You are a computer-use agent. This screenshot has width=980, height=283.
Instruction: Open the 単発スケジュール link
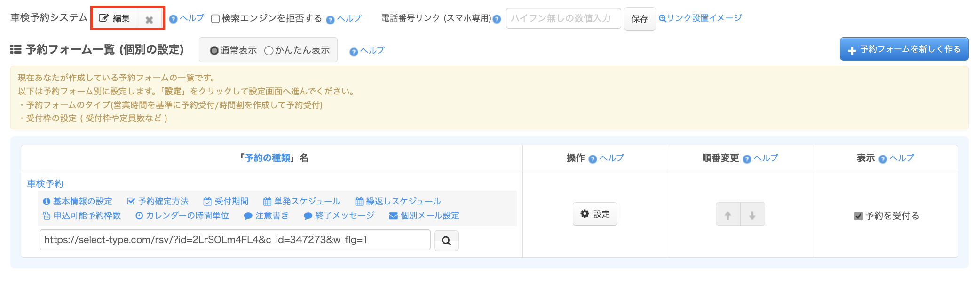pyautogui.click(x=302, y=201)
